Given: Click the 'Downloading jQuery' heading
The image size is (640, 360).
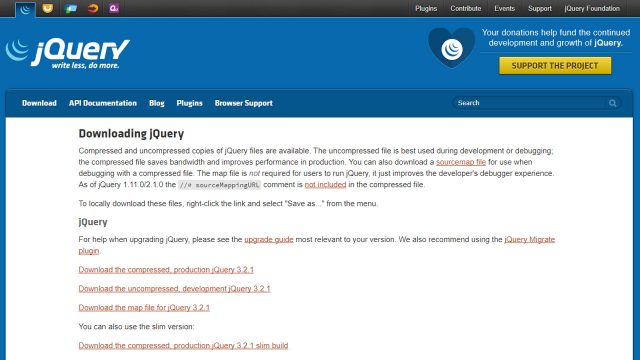Looking at the screenshot, I should [x=131, y=133].
